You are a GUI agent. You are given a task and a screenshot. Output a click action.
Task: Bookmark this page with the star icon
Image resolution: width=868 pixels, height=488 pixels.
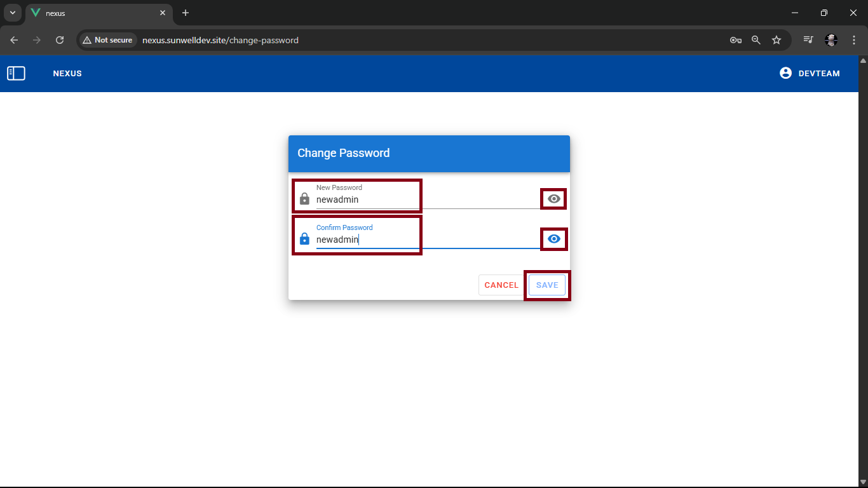point(776,40)
